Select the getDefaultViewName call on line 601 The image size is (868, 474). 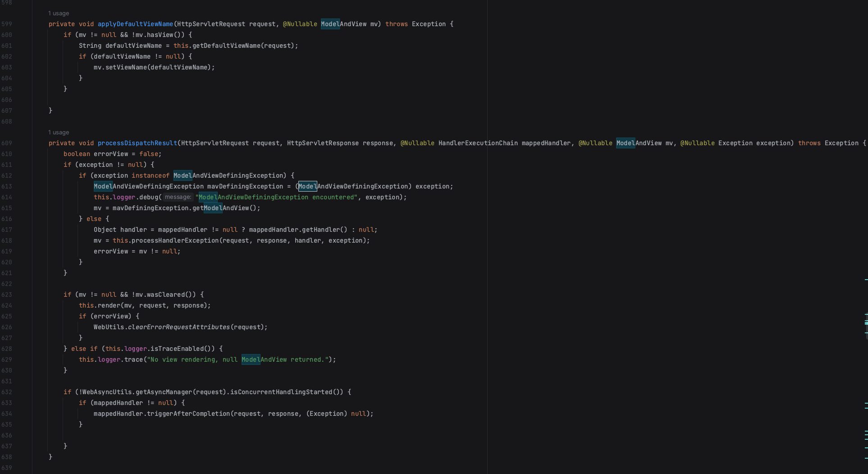[x=226, y=46]
